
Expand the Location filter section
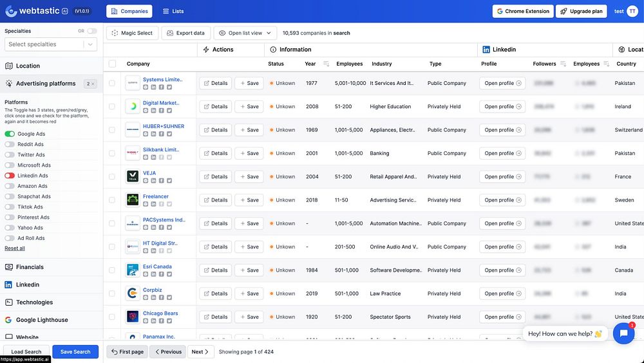pos(52,66)
